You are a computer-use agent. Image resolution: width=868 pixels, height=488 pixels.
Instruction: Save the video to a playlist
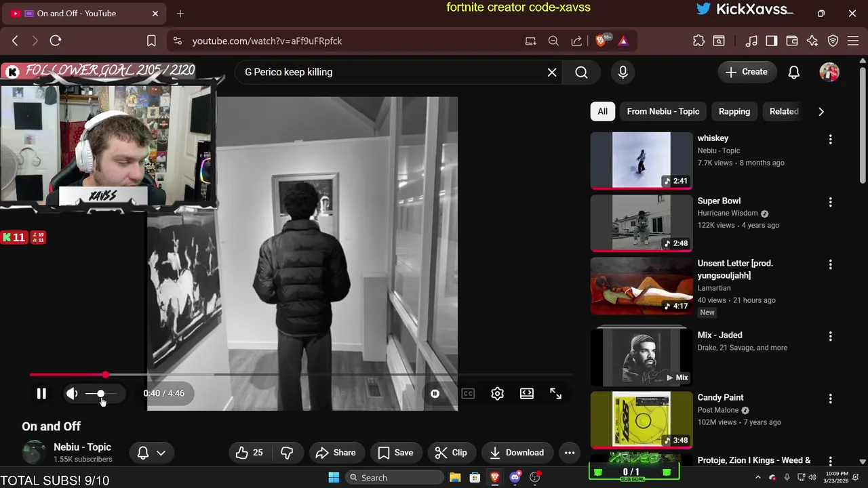tap(395, 453)
